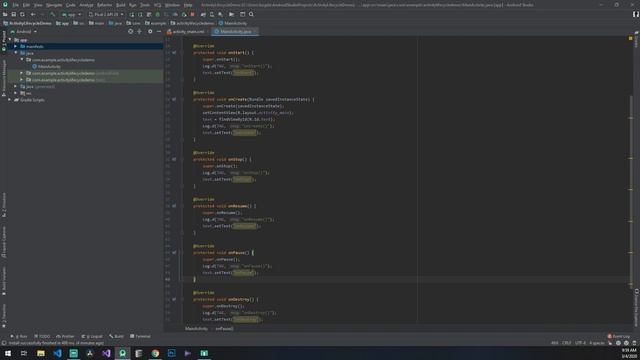Click the onPause() breadcrumb below editor
This screenshot has height=360, width=640.
224,329
